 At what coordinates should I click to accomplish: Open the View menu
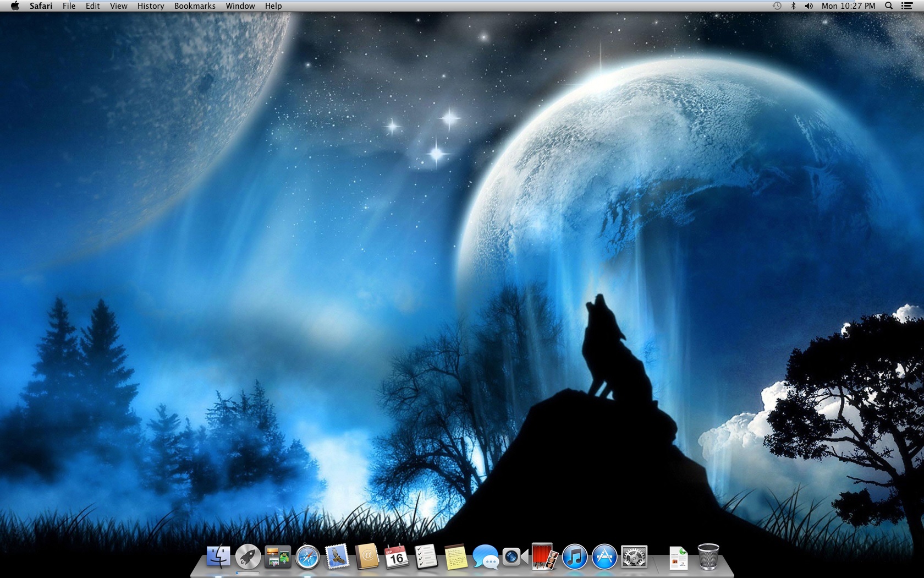pos(119,6)
